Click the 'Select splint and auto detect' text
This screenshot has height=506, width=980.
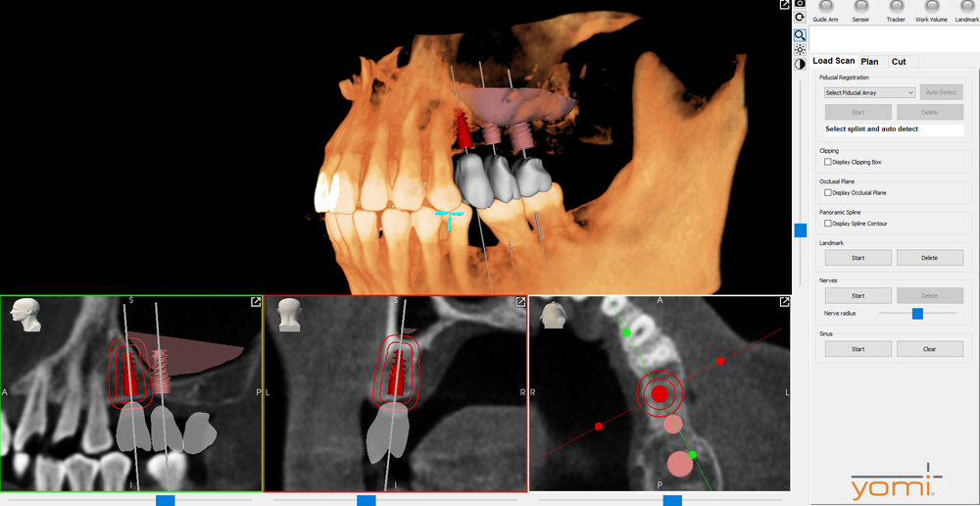tap(872, 129)
